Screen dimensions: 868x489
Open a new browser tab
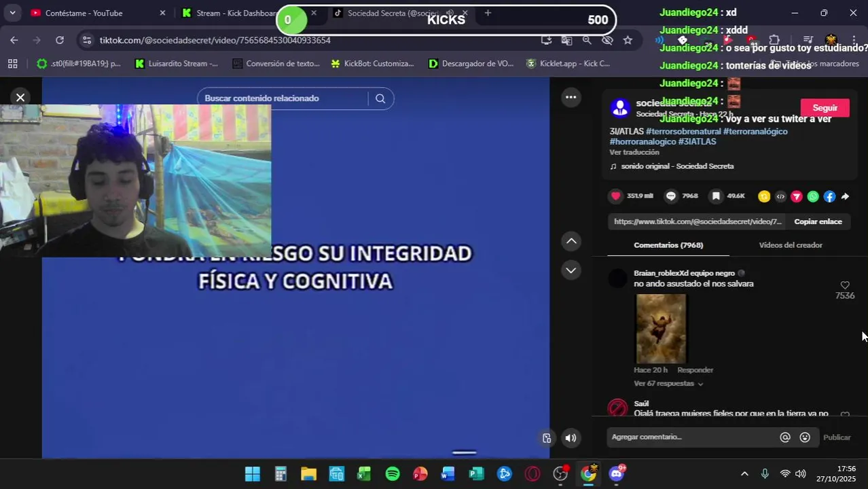[488, 13]
